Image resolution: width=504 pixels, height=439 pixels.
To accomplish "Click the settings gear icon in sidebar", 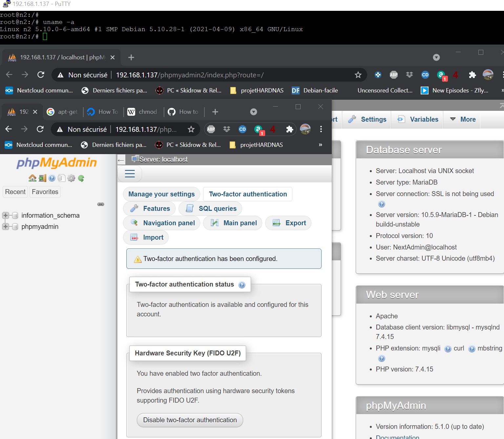I will 72,178.
